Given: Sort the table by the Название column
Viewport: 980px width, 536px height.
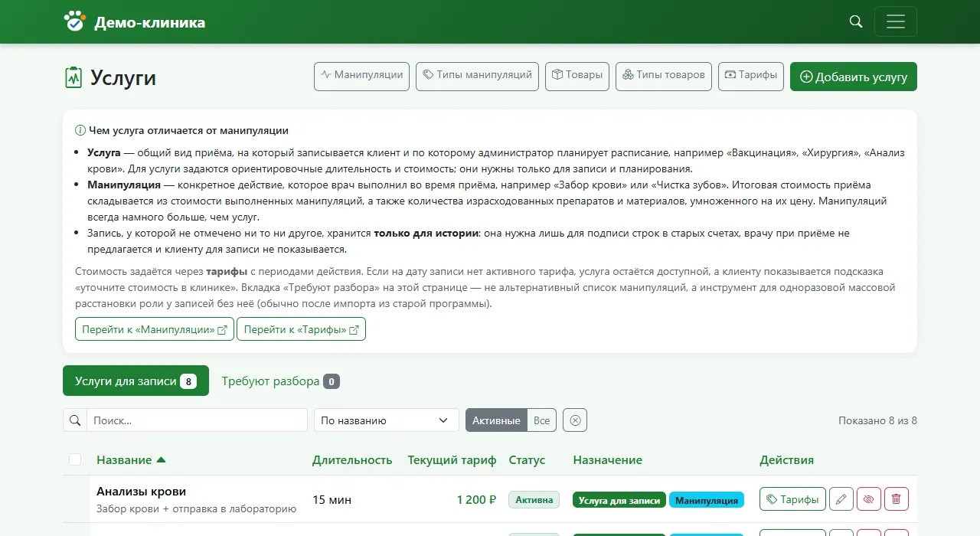Looking at the screenshot, I should tap(131, 460).
